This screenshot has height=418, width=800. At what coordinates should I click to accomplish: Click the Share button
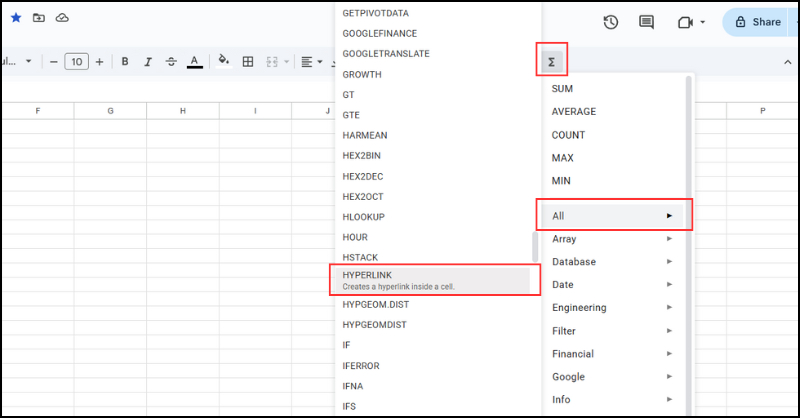tap(758, 22)
